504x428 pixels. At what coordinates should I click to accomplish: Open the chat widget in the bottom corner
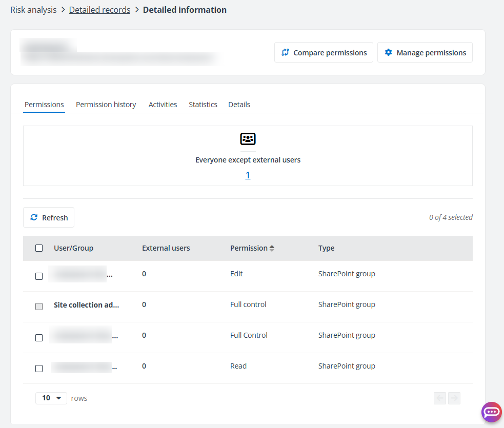pos(491,412)
